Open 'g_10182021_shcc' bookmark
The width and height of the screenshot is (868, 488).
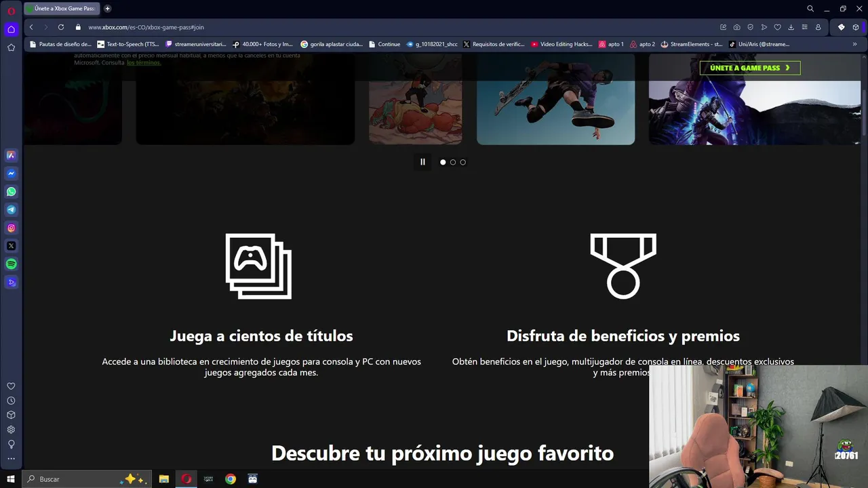[432, 44]
